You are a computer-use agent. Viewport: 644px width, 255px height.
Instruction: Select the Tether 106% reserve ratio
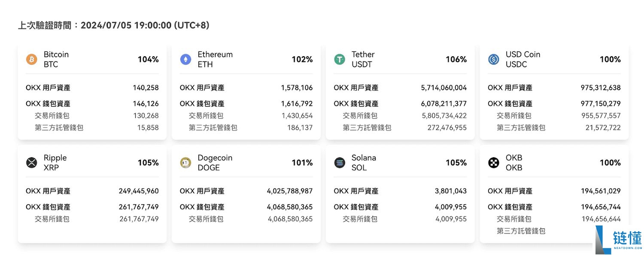(456, 59)
